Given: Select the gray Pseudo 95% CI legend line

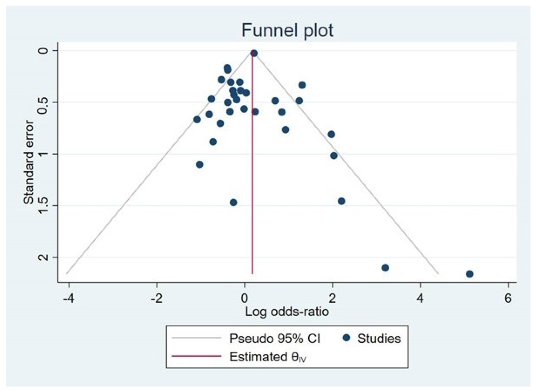Looking at the screenshot, I should tap(196, 338).
